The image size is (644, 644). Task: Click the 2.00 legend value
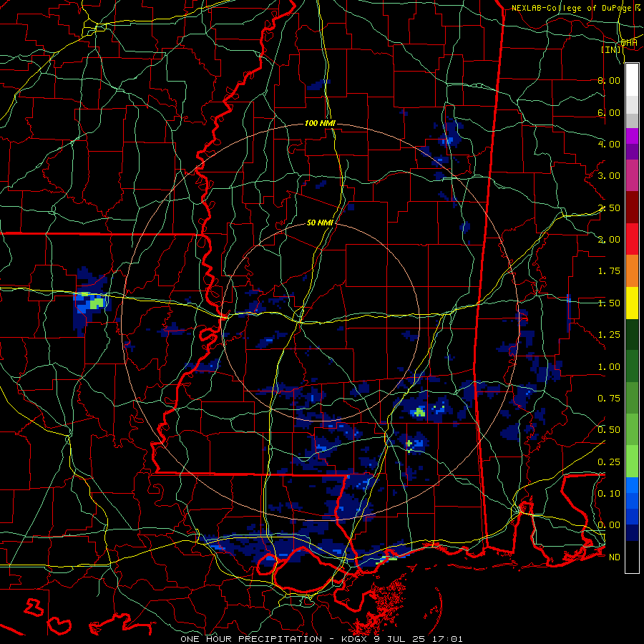609,240
